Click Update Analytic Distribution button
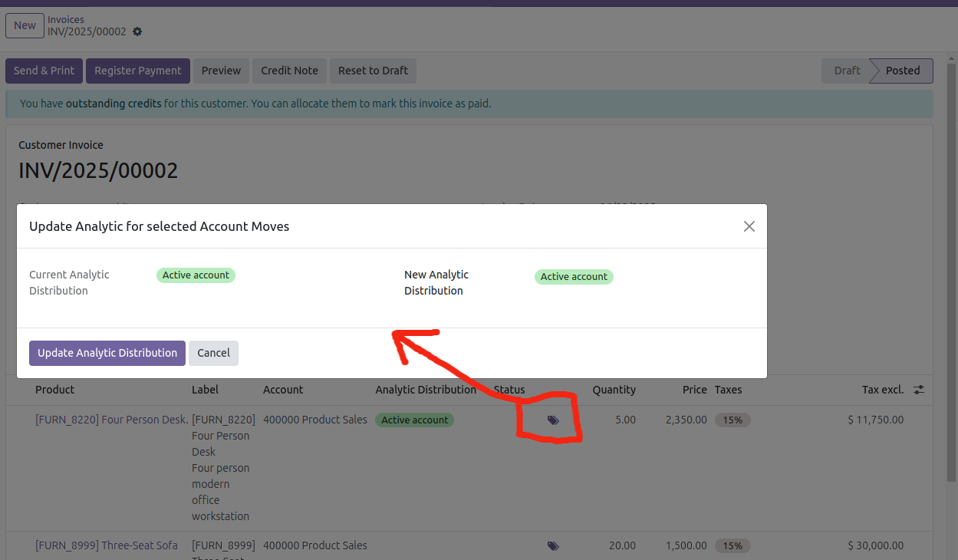Screen dimensions: 958x560 point(107,353)
